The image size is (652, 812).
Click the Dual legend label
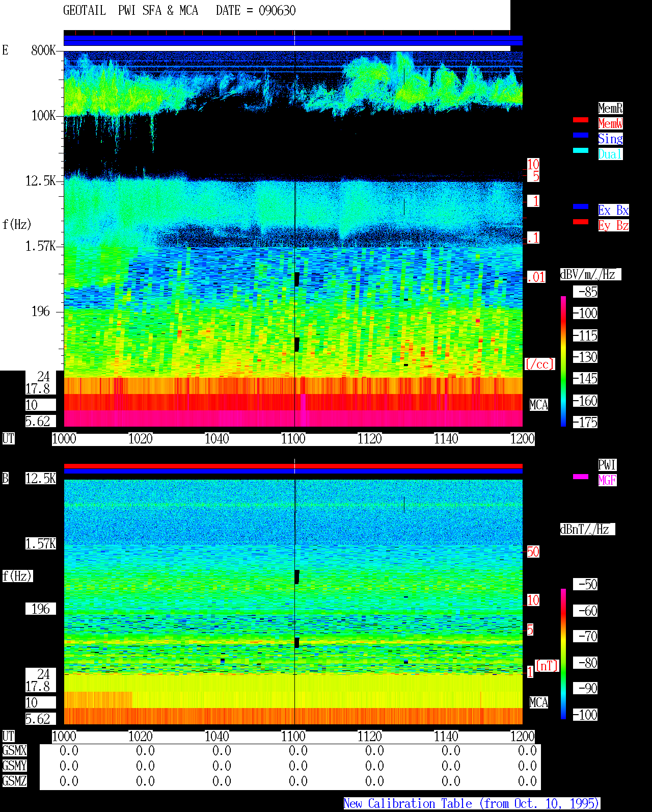pos(610,154)
